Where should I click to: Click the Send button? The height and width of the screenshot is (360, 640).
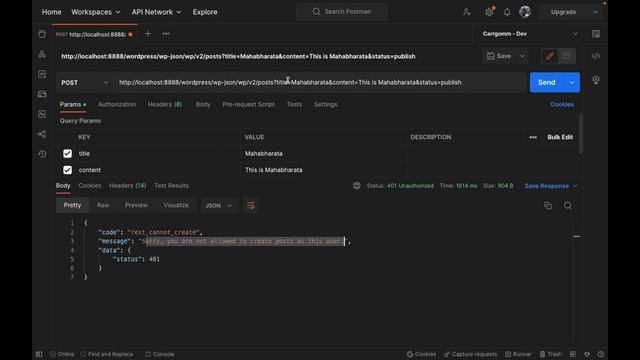547,82
